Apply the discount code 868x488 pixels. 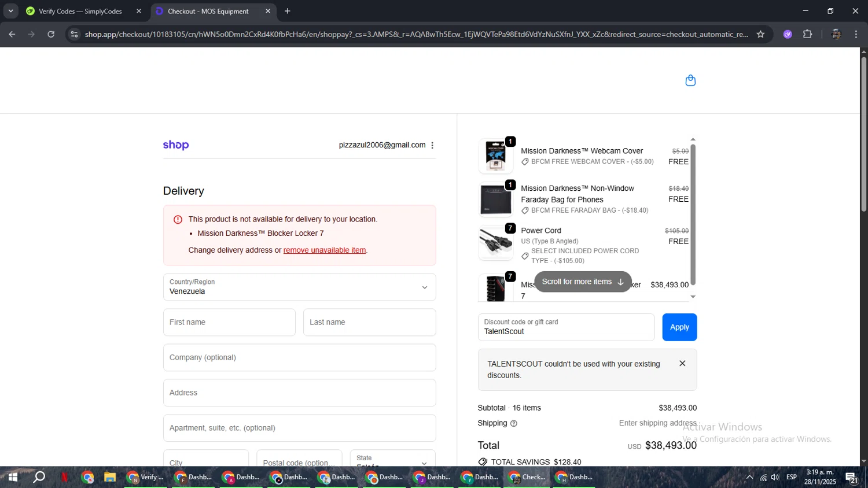[679, 327]
